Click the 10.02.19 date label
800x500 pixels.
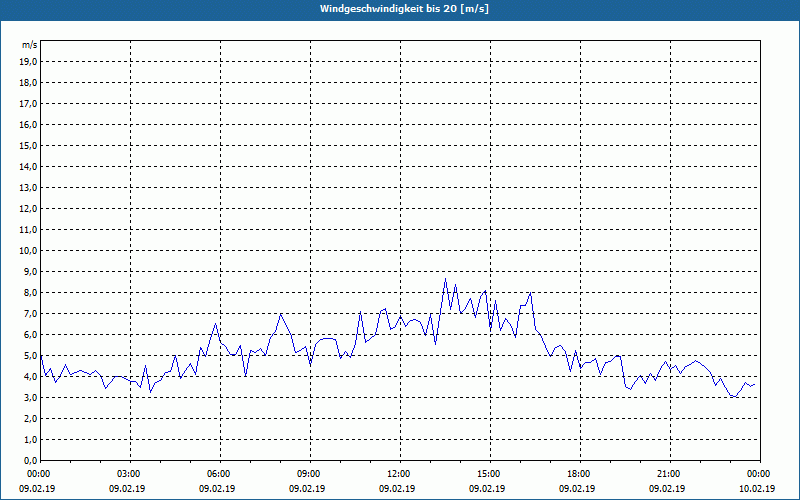[756, 488]
